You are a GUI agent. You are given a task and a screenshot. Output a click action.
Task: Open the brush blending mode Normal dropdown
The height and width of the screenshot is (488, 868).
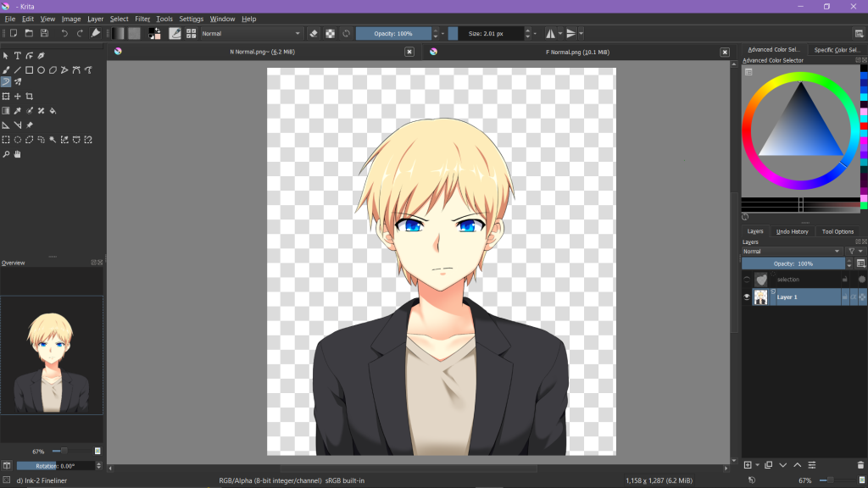point(250,33)
